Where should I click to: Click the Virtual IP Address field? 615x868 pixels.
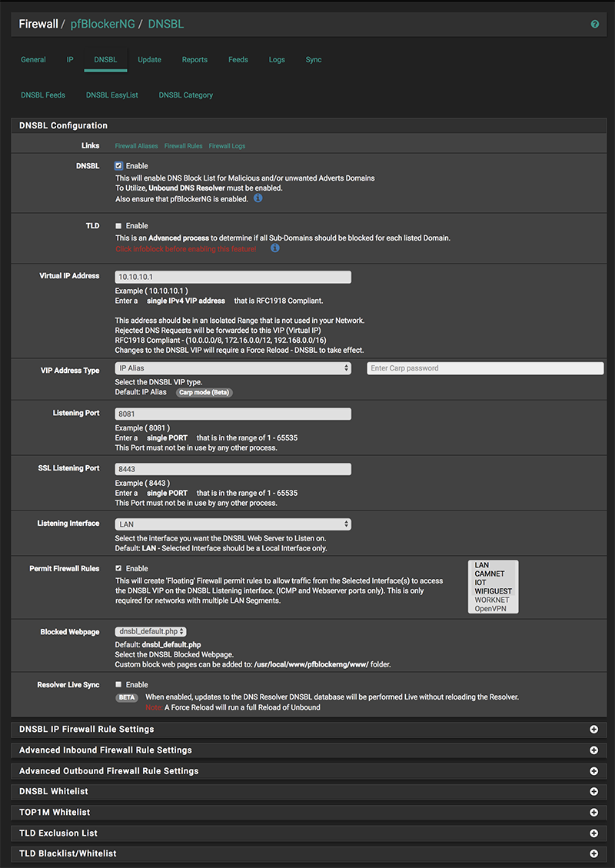[x=233, y=277]
